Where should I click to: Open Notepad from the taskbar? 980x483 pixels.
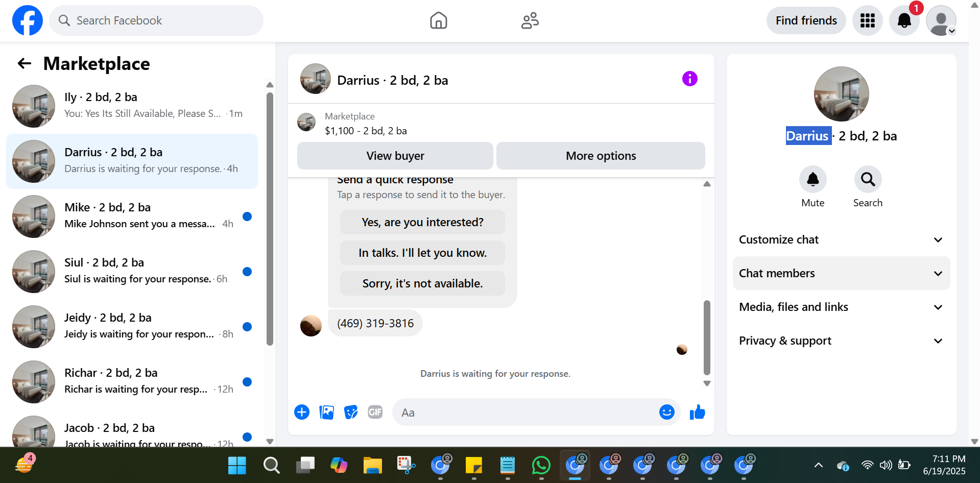tap(508, 465)
